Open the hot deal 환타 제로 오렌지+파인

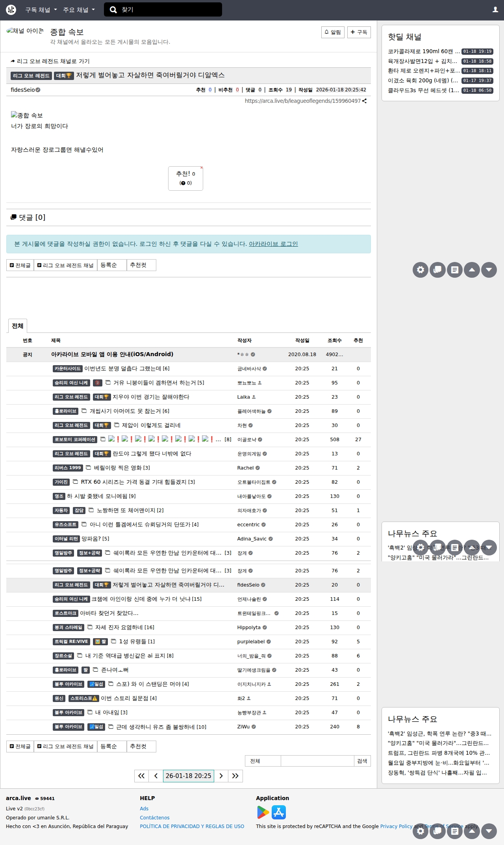pyautogui.click(x=424, y=71)
